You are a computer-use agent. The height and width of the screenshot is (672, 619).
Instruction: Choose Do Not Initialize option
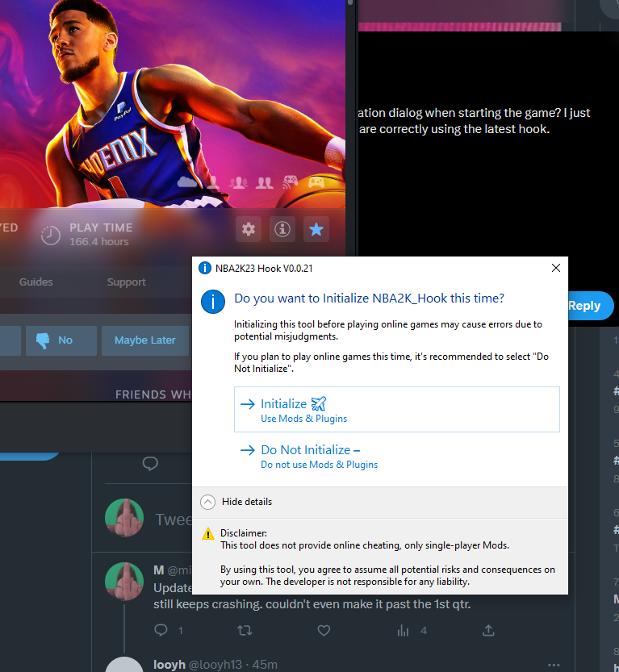click(x=397, y=457)
